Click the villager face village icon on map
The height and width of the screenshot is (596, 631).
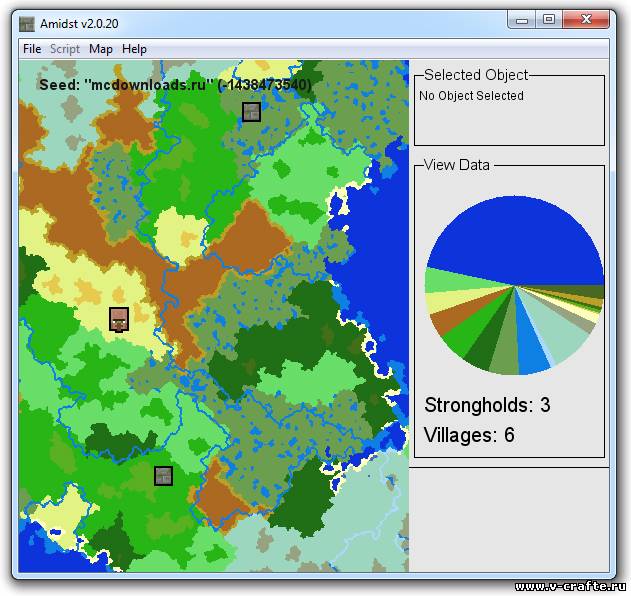(x=119, y=319)
